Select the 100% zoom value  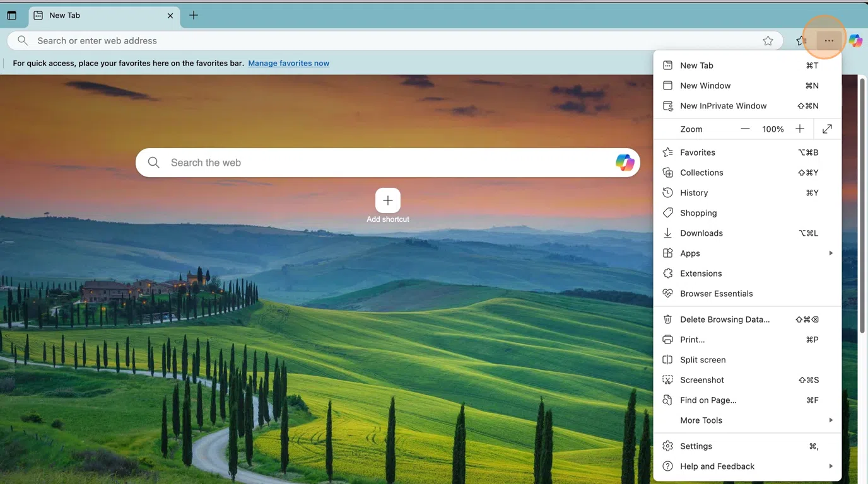[773, 129]
